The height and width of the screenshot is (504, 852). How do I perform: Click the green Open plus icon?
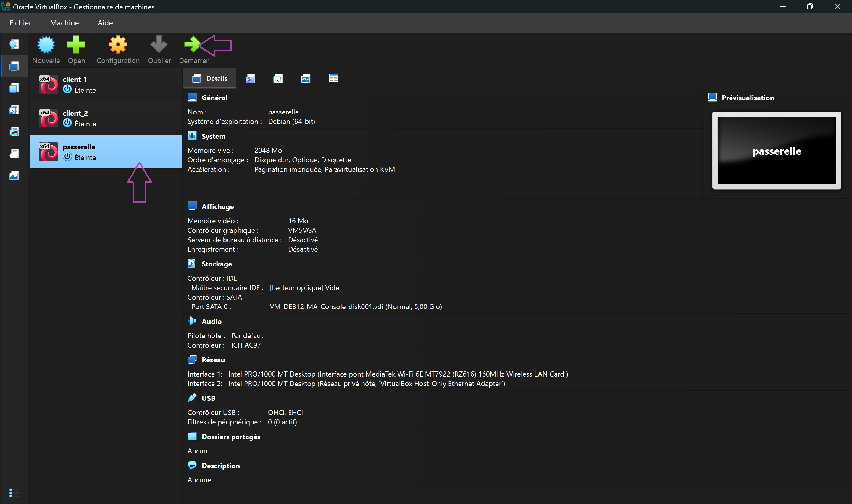click(x=76, y=45)
